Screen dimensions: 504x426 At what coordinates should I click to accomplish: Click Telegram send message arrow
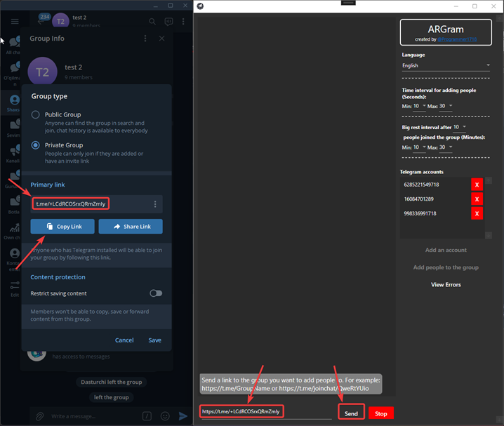[x=183, y=416]
